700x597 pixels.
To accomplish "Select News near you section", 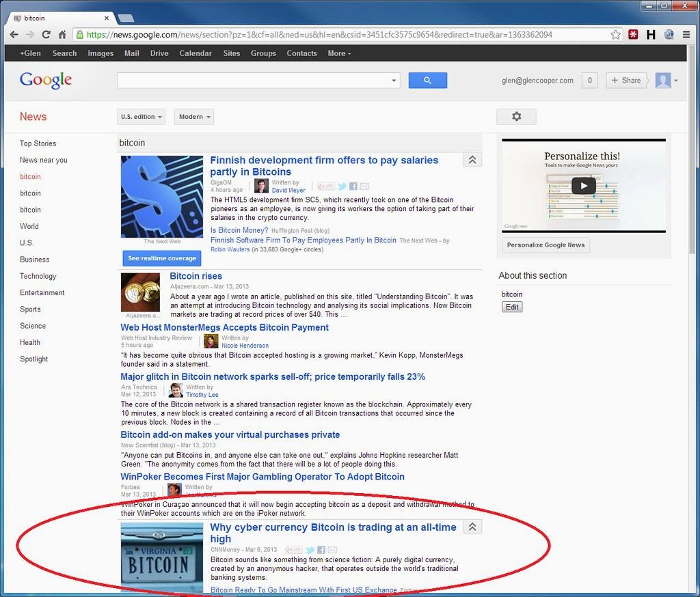I will [x=43, y=160].
